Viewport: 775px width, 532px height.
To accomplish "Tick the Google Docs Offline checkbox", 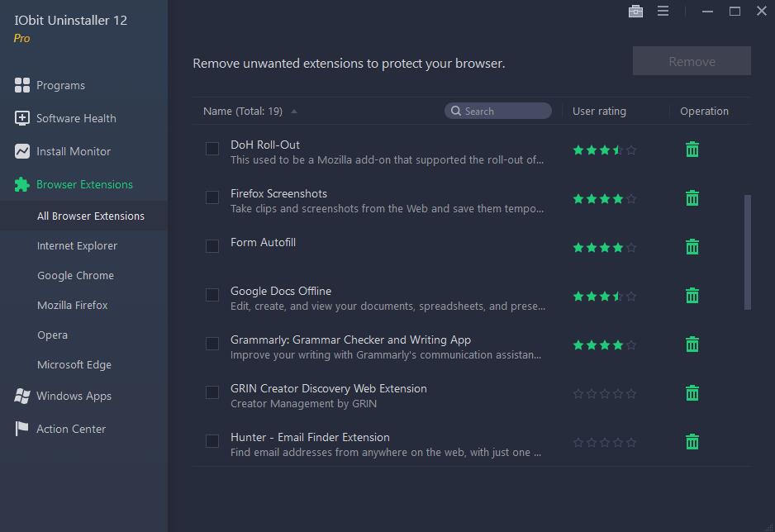I will coord(212,295).
